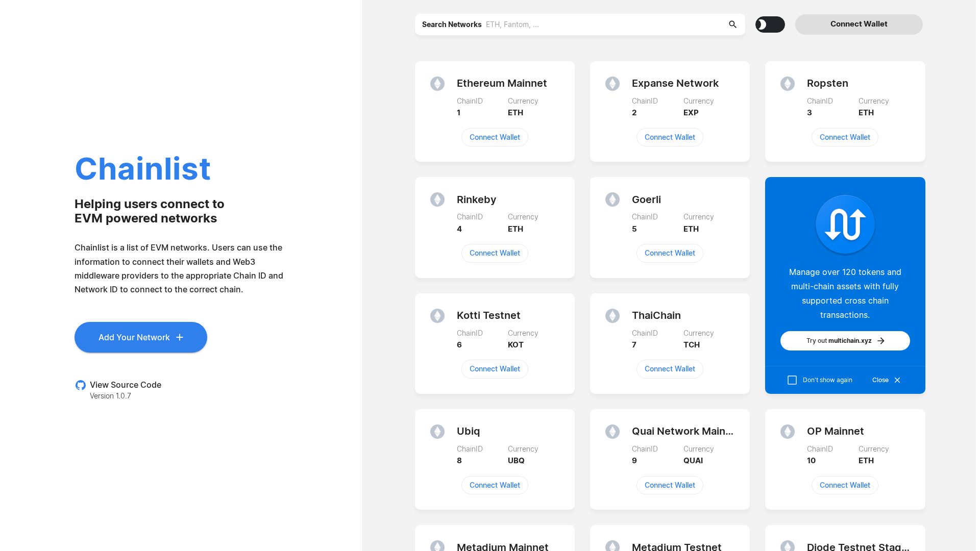Click the Diode Testnet chain icon
980x551 pixels.
point(788,546)
